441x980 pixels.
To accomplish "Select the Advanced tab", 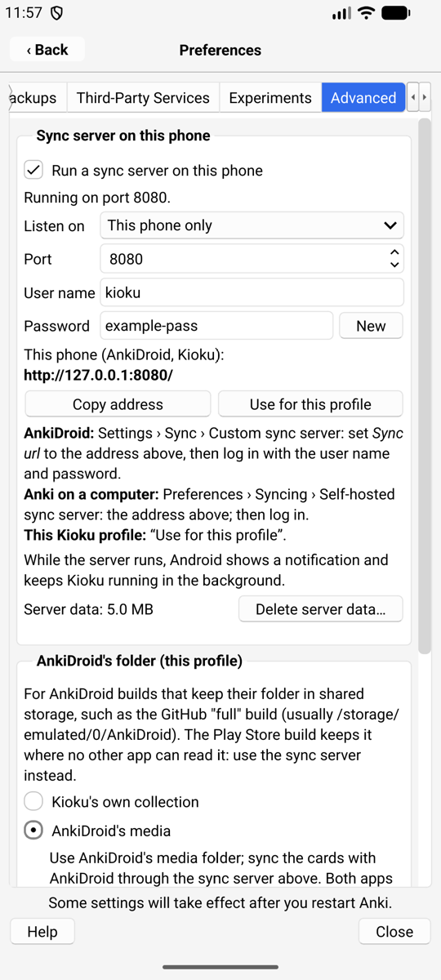I will (363, 98).
